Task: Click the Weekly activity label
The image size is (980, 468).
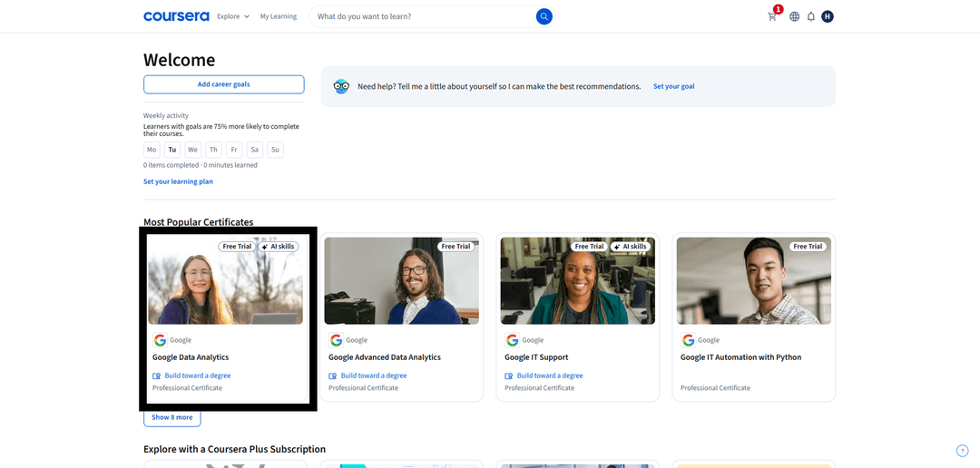Action: (166, 115)
